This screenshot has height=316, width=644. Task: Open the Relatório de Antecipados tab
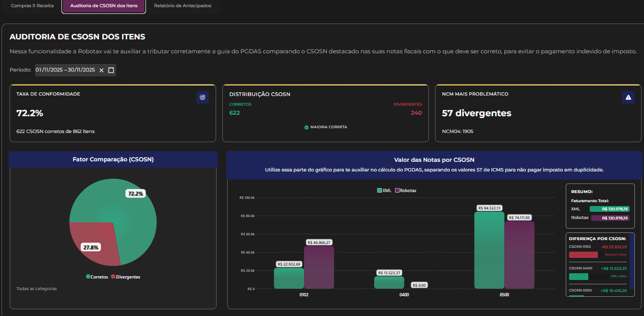click(x=182, y=6)
